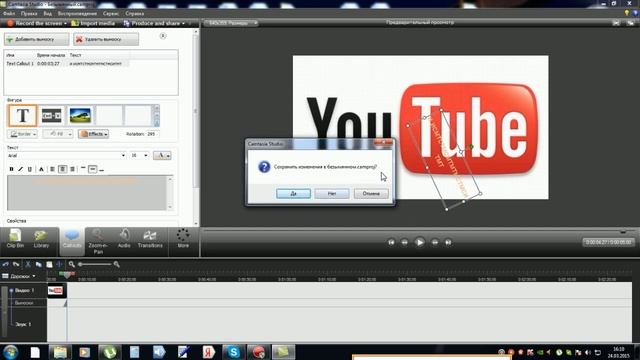Image resolution: width=640 pixels, height=360 pixels.
Task: Open the Сервис menu
Action: (111, 13)
